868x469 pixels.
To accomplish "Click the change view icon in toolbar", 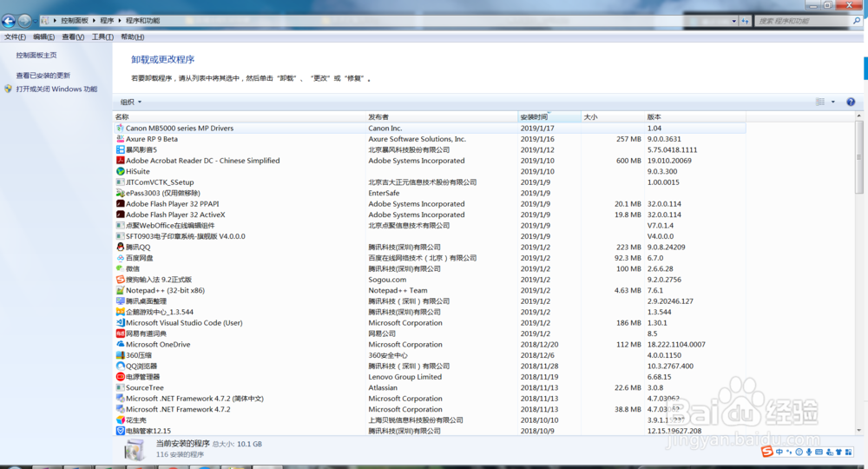I will (820, 102).
